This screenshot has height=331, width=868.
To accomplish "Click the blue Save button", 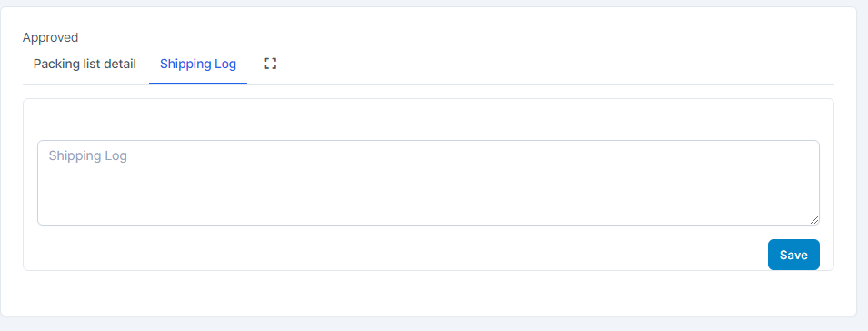I will (793, 255).
